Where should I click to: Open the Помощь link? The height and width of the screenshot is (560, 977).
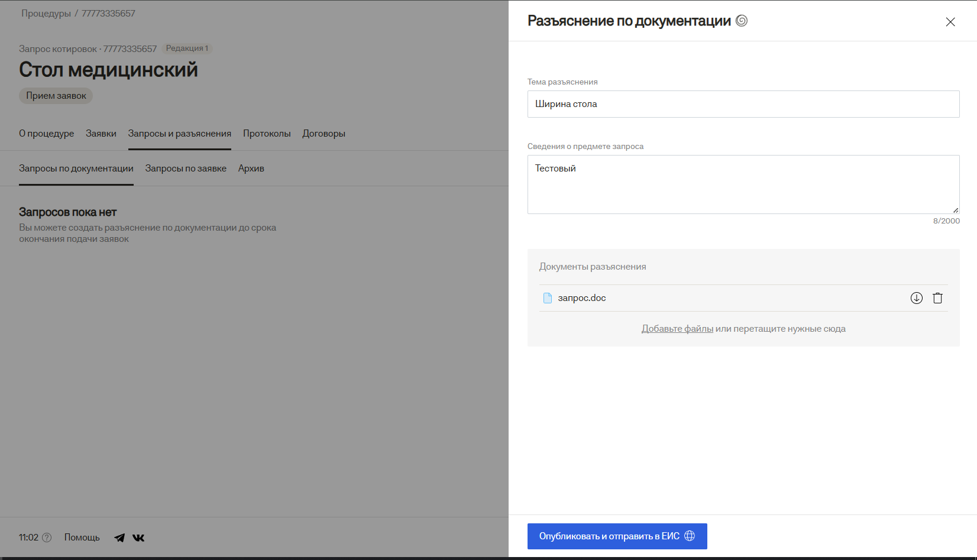82,538
